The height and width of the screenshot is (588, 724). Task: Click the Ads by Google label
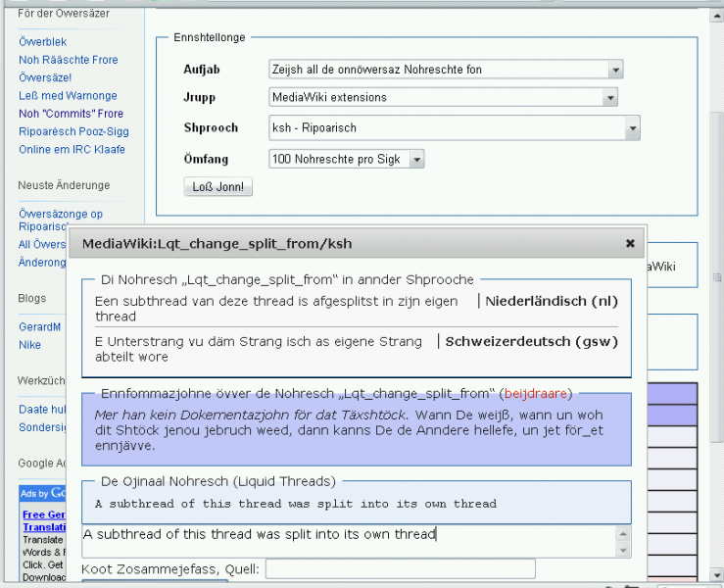43,493
